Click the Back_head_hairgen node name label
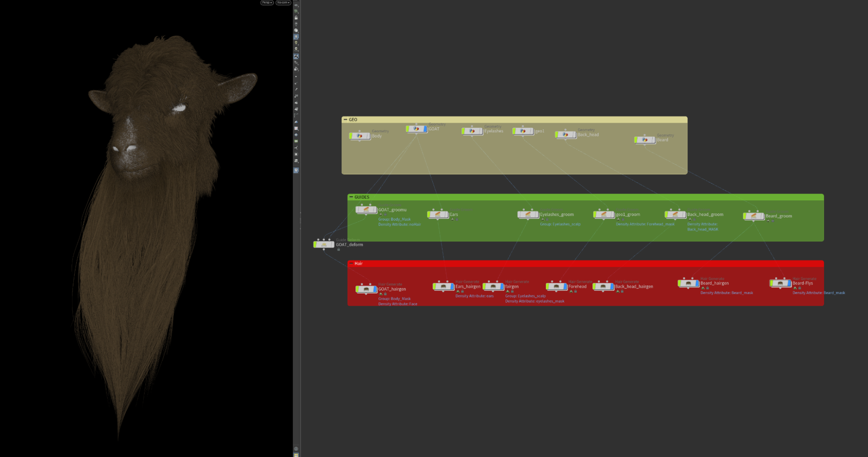The image size is (868, 457). tap(634, 287)
